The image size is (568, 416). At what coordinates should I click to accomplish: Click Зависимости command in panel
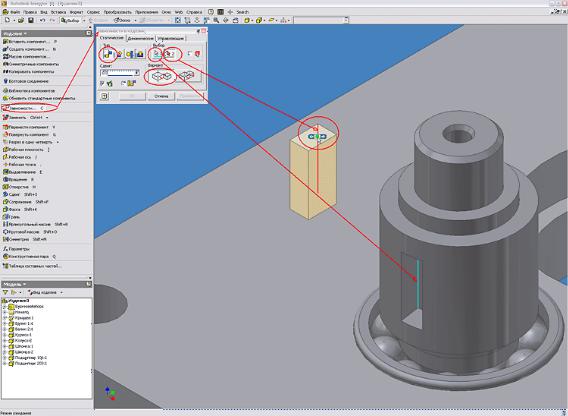(x=22, y=108)
